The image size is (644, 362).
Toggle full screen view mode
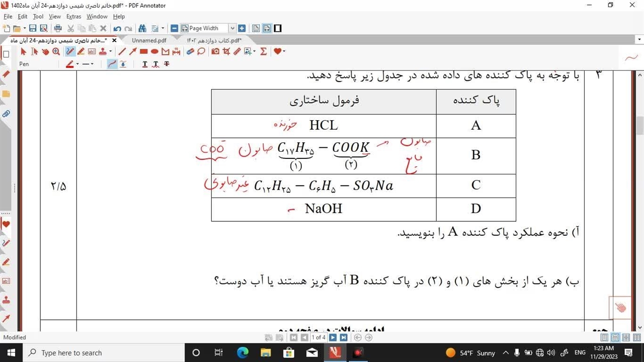click(x=277, y=29)
